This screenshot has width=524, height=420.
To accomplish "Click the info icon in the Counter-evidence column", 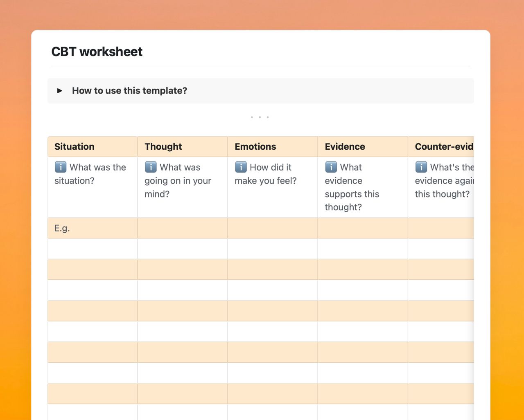I will coord(421,167).
